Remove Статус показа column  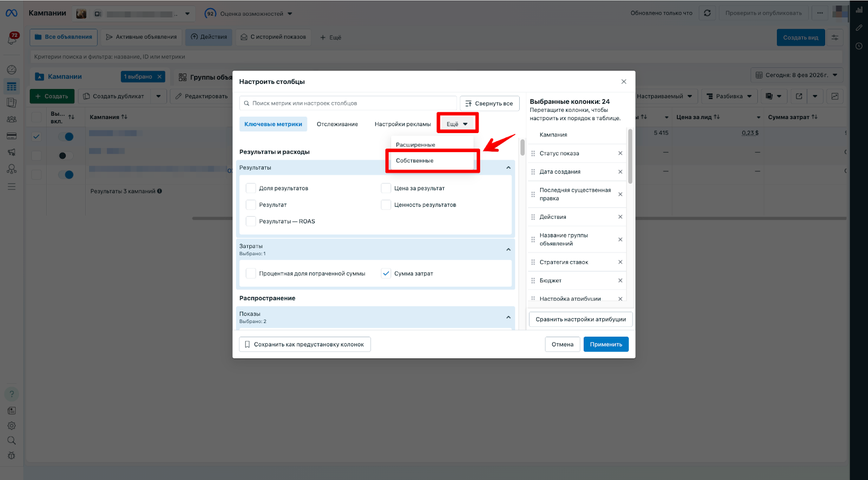pos(620,153)
